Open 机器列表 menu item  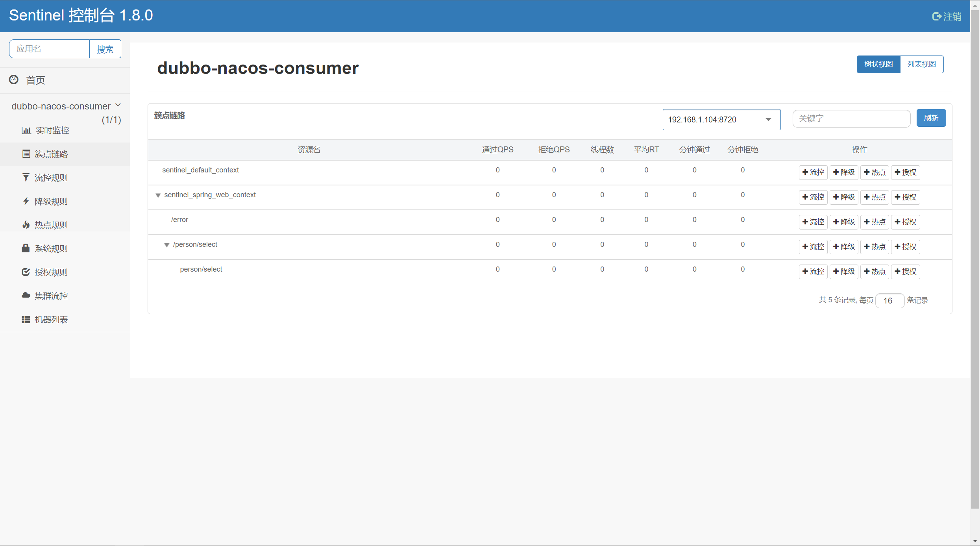point(65,319)
